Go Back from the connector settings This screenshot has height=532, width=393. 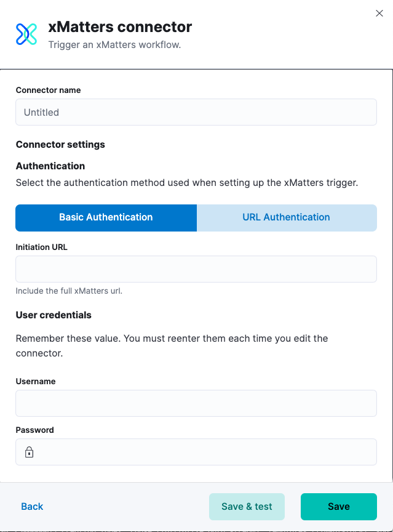tap(31, 506)
